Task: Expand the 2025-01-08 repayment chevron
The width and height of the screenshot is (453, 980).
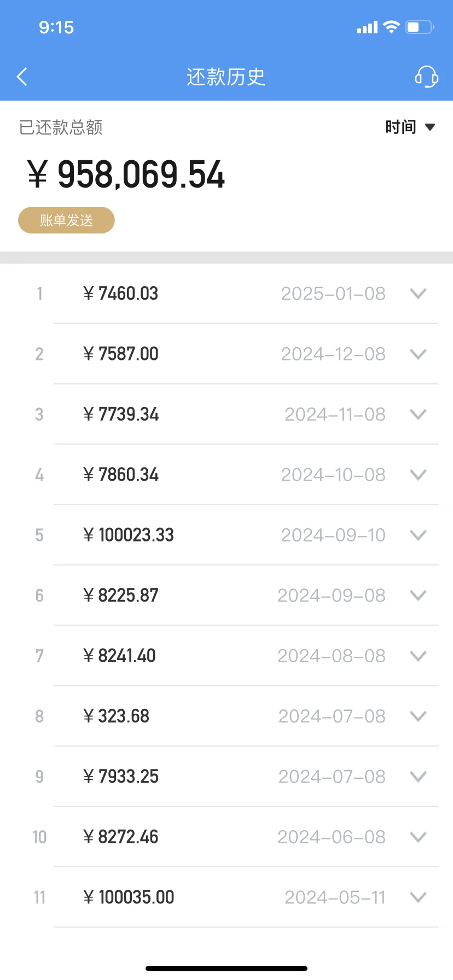Action: (418, 294)
